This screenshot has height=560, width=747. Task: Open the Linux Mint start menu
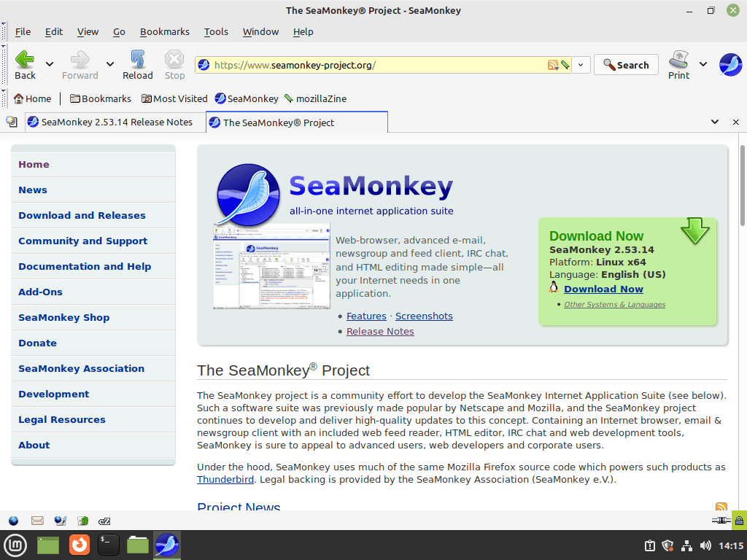[x=15, y=545]
